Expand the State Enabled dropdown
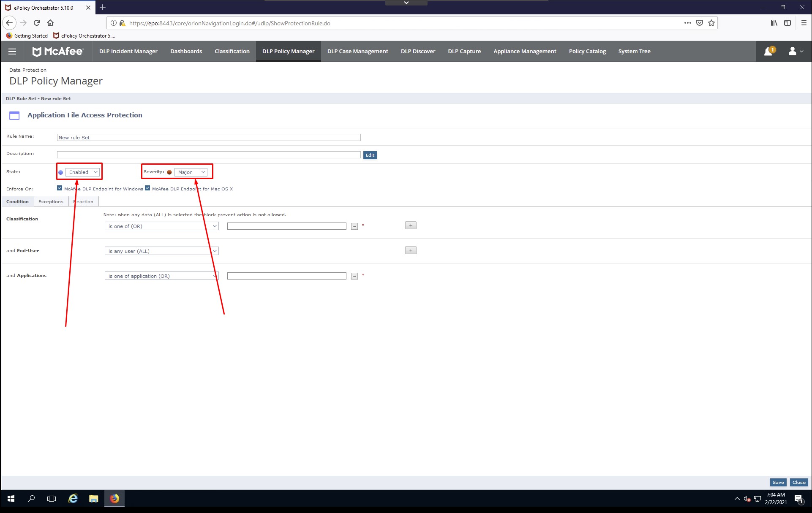 pyautogui.click(x=83, y=172)
